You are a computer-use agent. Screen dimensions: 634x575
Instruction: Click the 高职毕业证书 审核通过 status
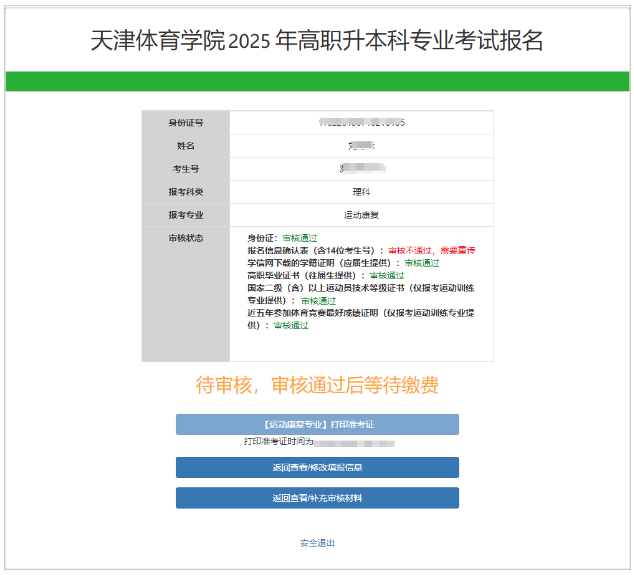click(x=387, y=275)
